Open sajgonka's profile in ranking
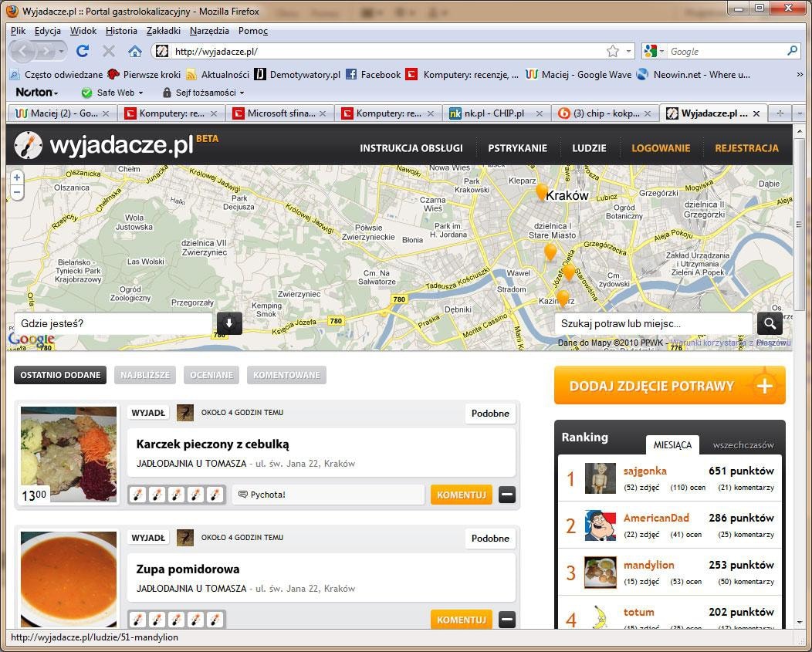Viewport: 812px width, 652px height. click(x=645, y=471)
